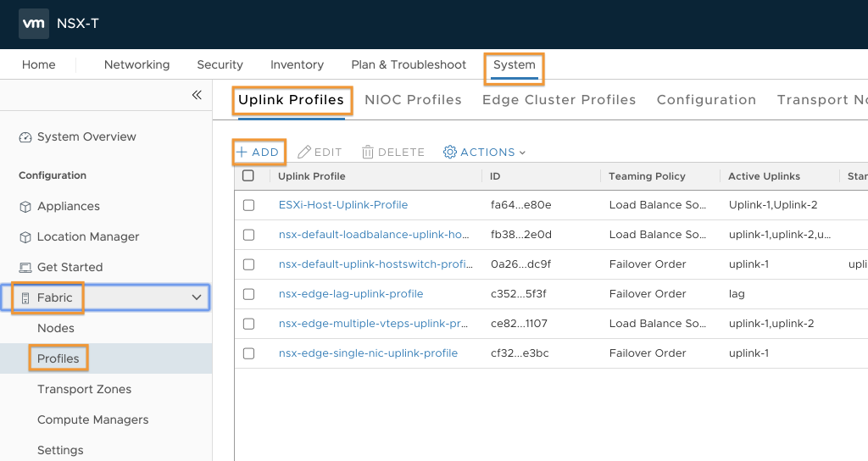The image size is (868, 461).
Task: Toggle the select-all checkbox in table header
Action: pyautogui.click(x=248, y=176)
